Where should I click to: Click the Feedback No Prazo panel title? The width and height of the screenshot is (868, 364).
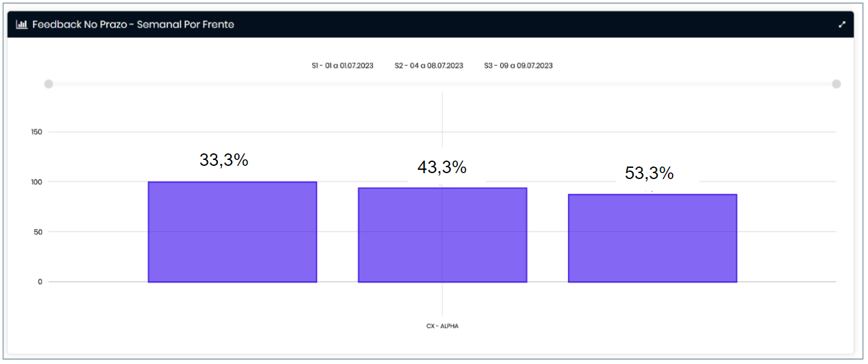coord(133,25)
